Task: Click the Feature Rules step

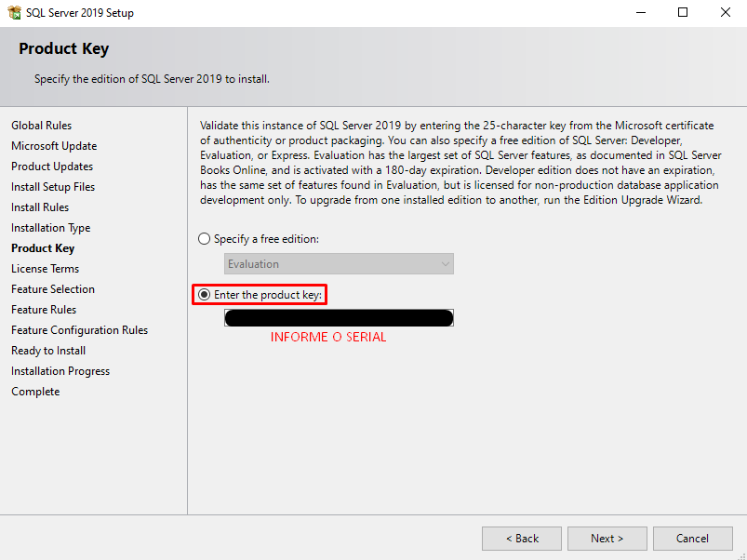Action: tap(44, 310)
